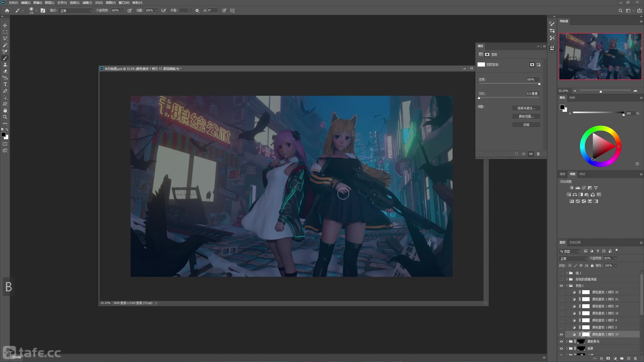Select the Move tool

[5, 25]
